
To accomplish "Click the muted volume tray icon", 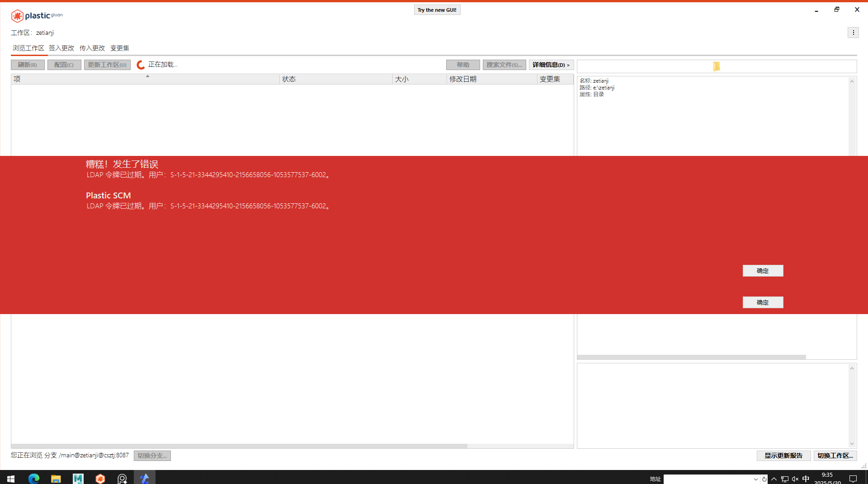I will [x=795, y=479].
